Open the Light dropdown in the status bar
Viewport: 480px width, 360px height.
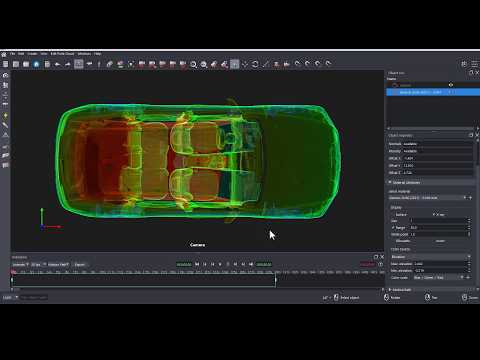10,297
